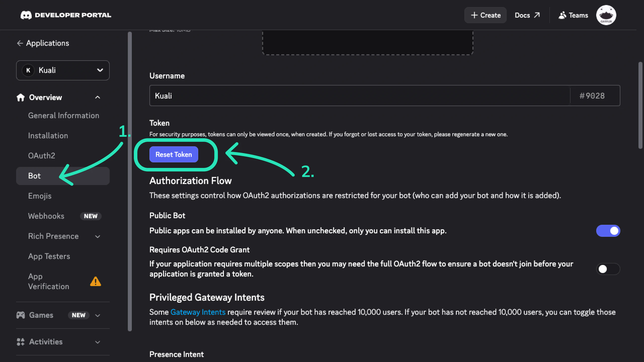Screen dimensions: 644x362
Task: Go to the Installation section
Action: point(48,135)
